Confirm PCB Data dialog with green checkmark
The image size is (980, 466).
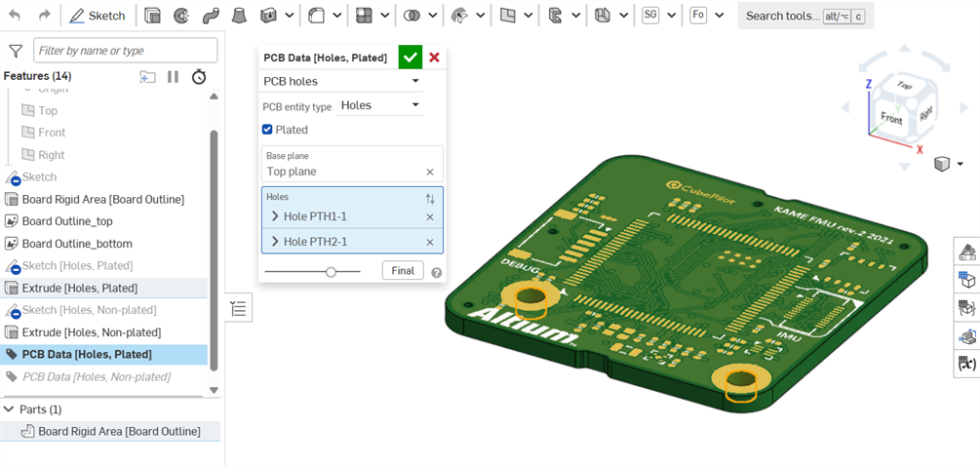[410, 58]
